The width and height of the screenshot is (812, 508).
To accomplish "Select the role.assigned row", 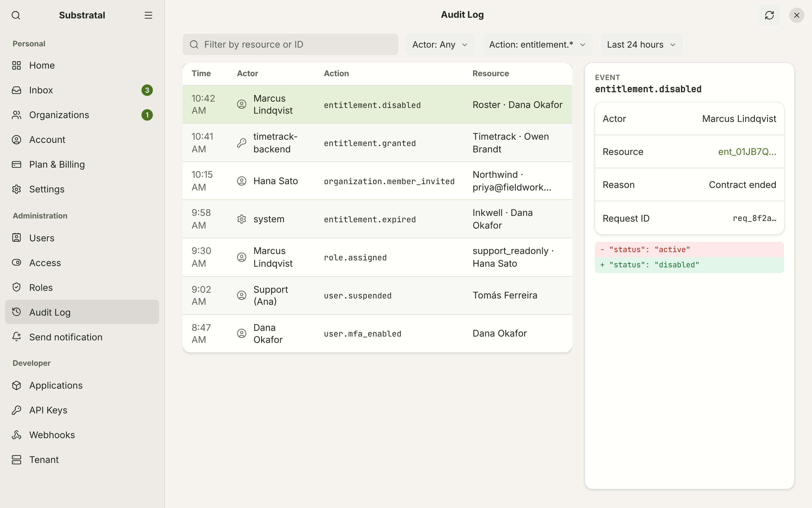I will coord(377,257).
